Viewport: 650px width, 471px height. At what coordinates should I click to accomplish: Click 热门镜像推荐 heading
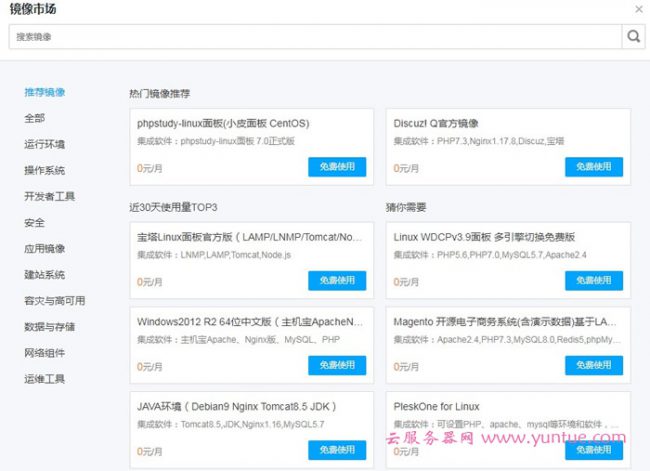click(x=160, y=94)
